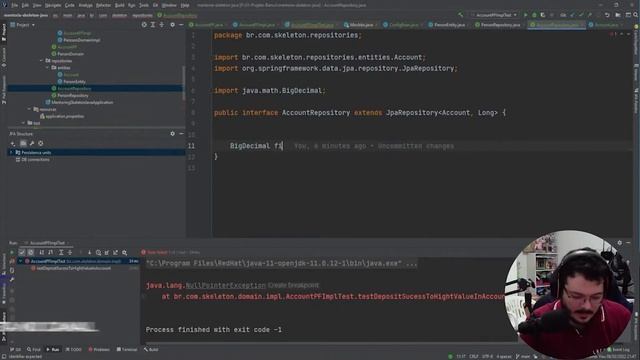Open the Refactor menu
The width and height of the screenshot is (640, 360).
tap(103, 5)
